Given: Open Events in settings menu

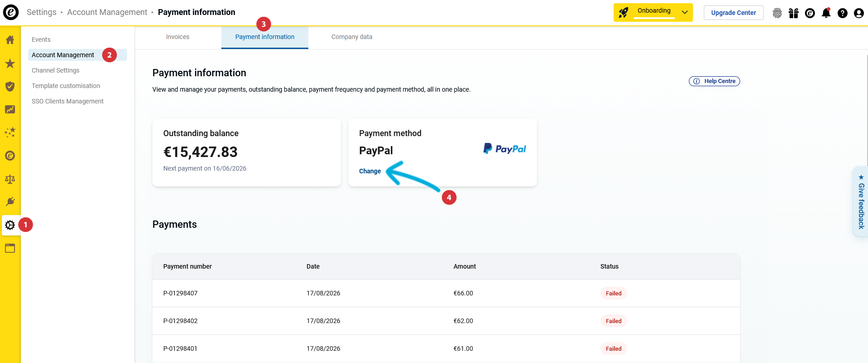Looking at the screenshot, I should click(x=41, y=39).
